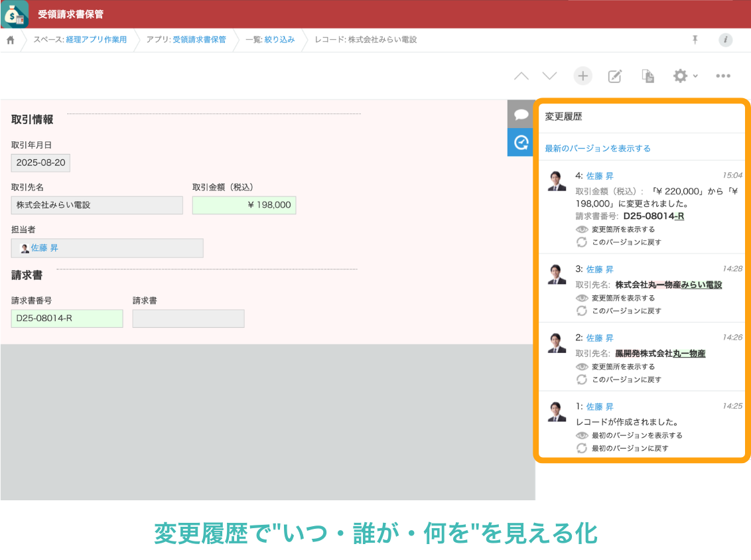Click 請求書 section heading
This screenshot has height=560, width=751.
27,275
